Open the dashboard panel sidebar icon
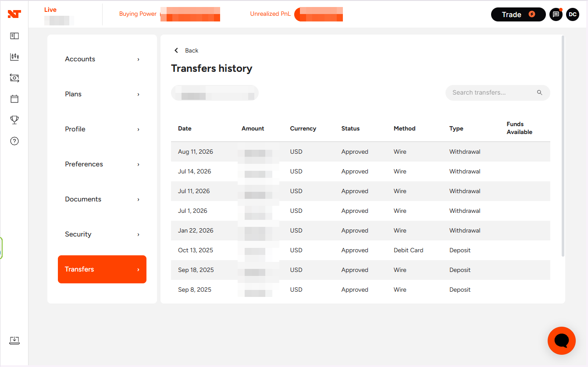 (x=14, y=36)
